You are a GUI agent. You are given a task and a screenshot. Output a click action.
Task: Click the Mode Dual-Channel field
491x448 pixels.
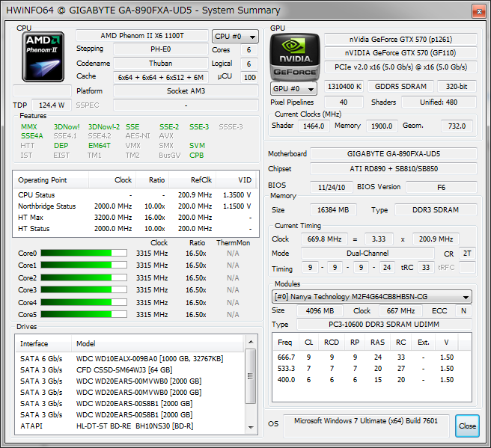(368, 253)
